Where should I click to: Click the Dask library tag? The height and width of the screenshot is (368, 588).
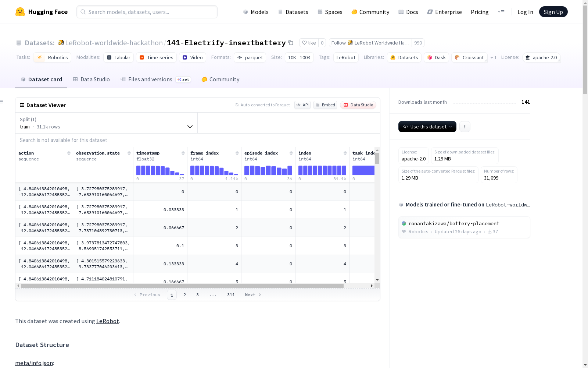click(x=436, y=57)
